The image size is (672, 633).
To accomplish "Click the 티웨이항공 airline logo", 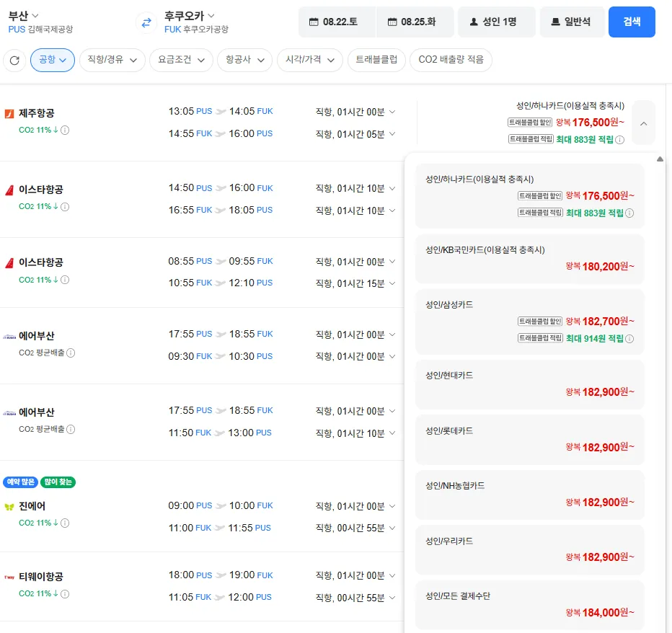I will click(9, 577).
